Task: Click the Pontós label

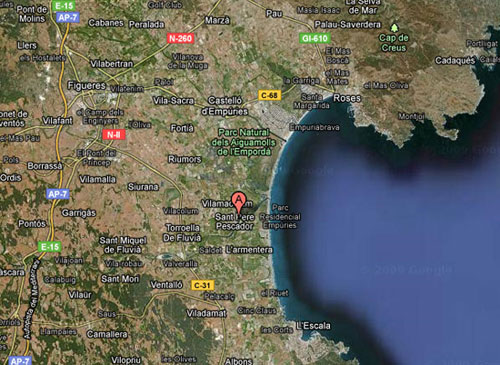Action: click(32, 223)
